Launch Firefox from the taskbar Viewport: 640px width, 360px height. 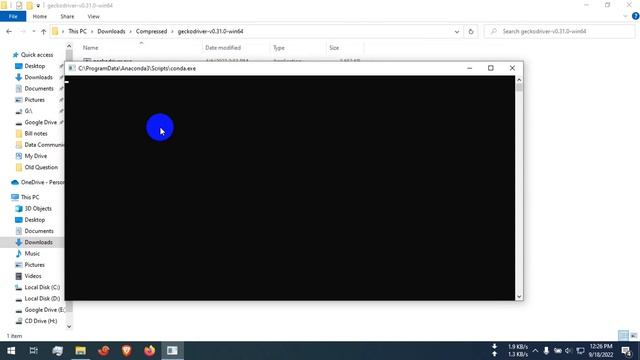point(149,351)
